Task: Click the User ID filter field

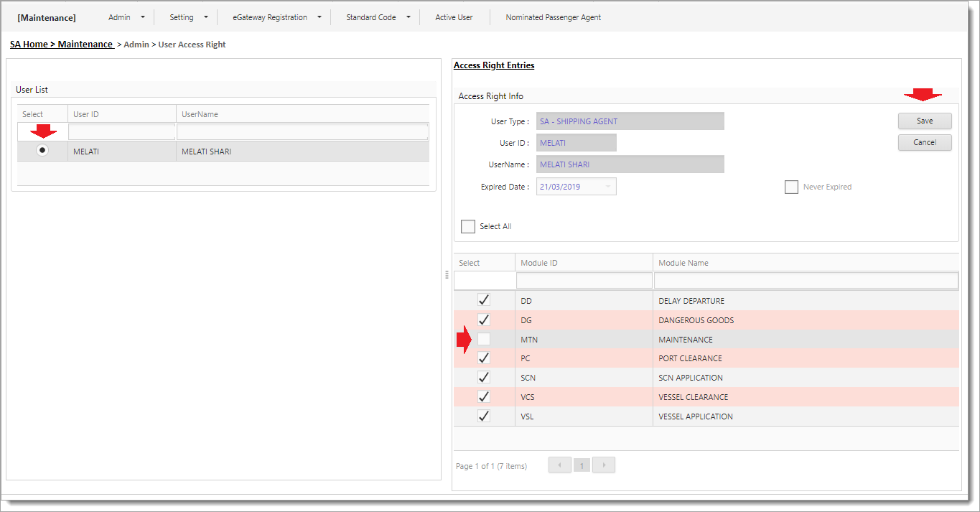Action: [122, 132]
